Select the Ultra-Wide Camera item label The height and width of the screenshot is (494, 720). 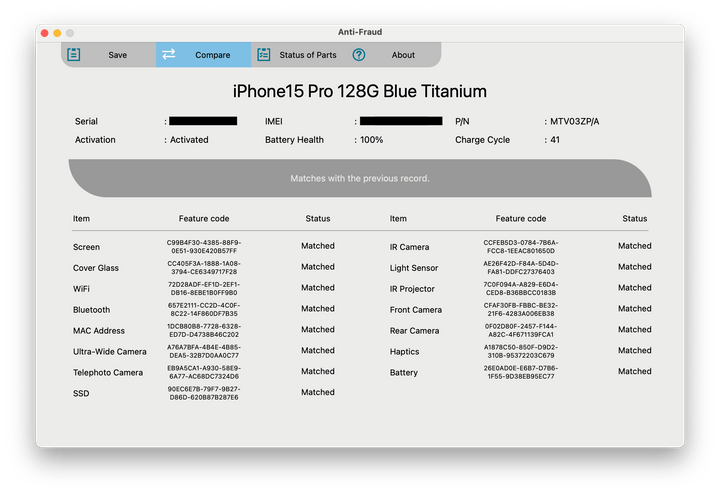[110, 352]
